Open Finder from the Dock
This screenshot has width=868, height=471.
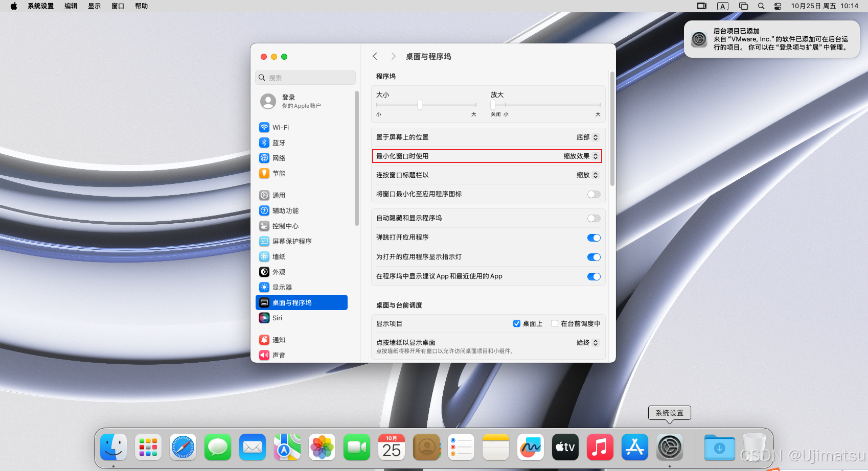point(113,448)
